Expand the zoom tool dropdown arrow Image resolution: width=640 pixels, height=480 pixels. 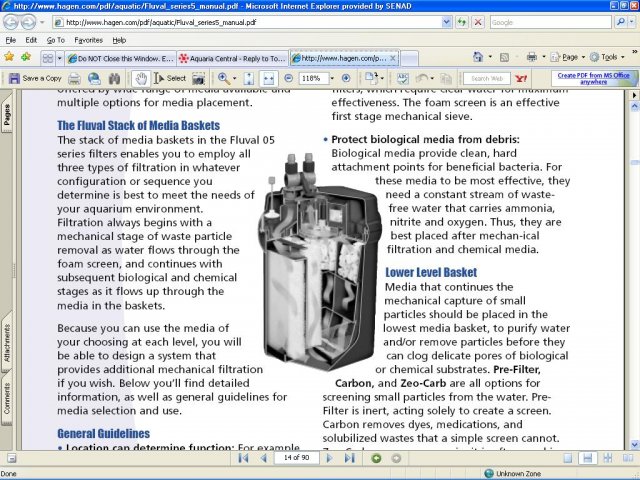tap(234, 78)
